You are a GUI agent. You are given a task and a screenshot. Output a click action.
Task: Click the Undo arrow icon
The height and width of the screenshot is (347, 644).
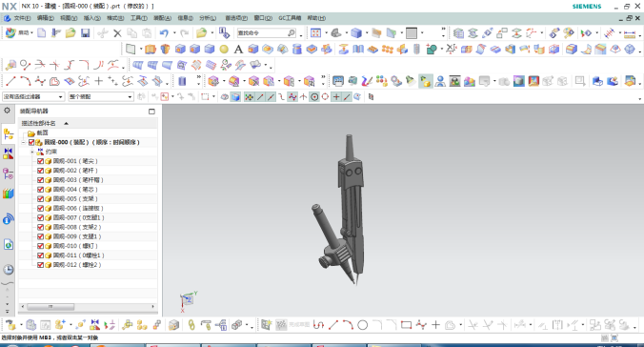pyautogui.click(x=164, y=33)
